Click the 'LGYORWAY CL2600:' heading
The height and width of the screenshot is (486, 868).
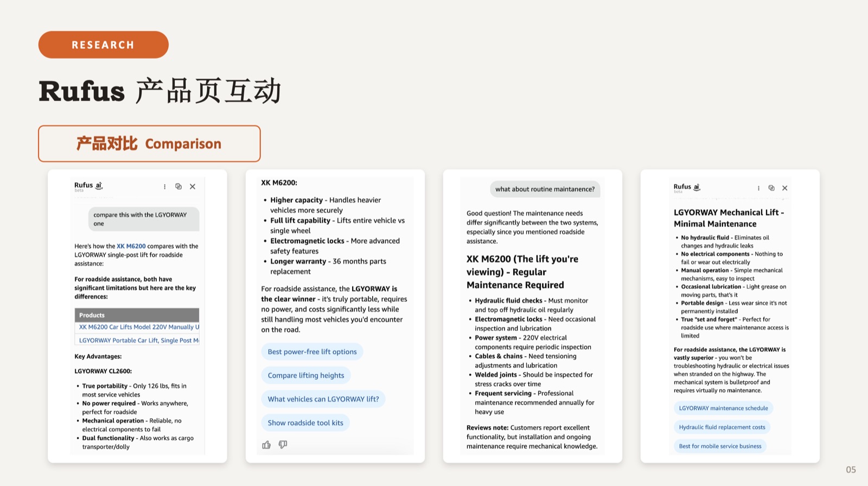(x=103, y=371)
